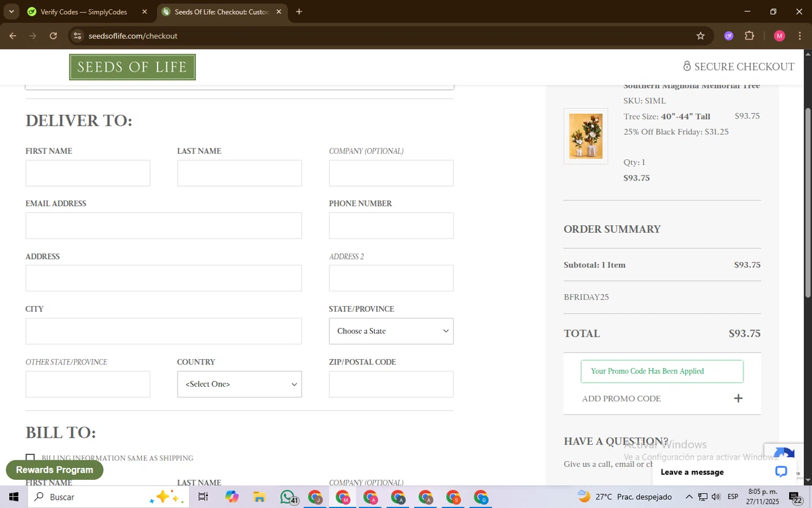Open the Chrome three-dot menu
This screenshot has height=508, width=812.
(800, 36)
